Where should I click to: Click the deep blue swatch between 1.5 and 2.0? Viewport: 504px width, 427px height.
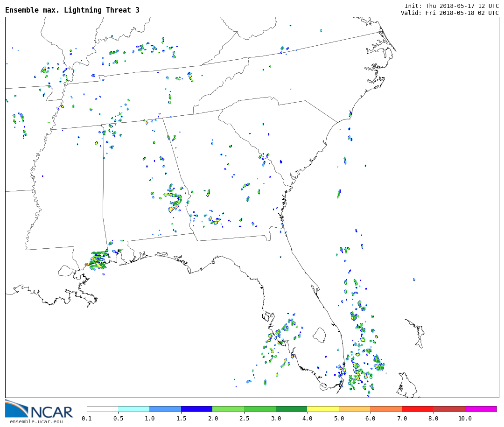[x=196, y=409]
